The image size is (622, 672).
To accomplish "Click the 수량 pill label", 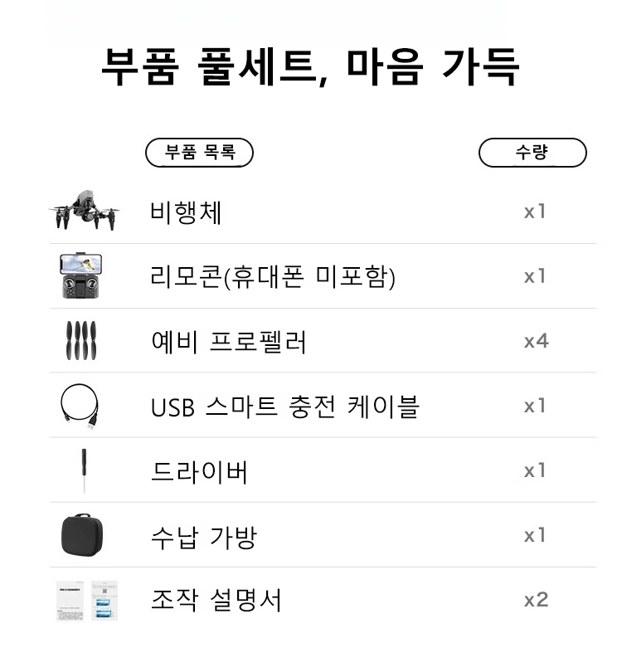I will pyautogui.click(x=532, y=153).
